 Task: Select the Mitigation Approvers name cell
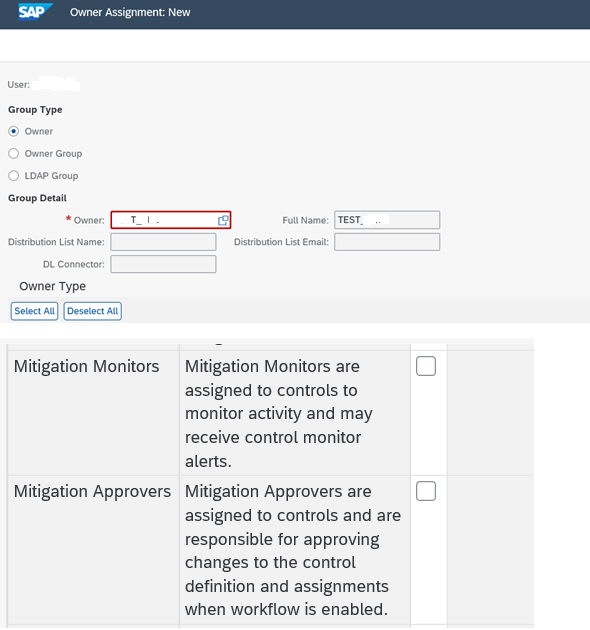93,550
